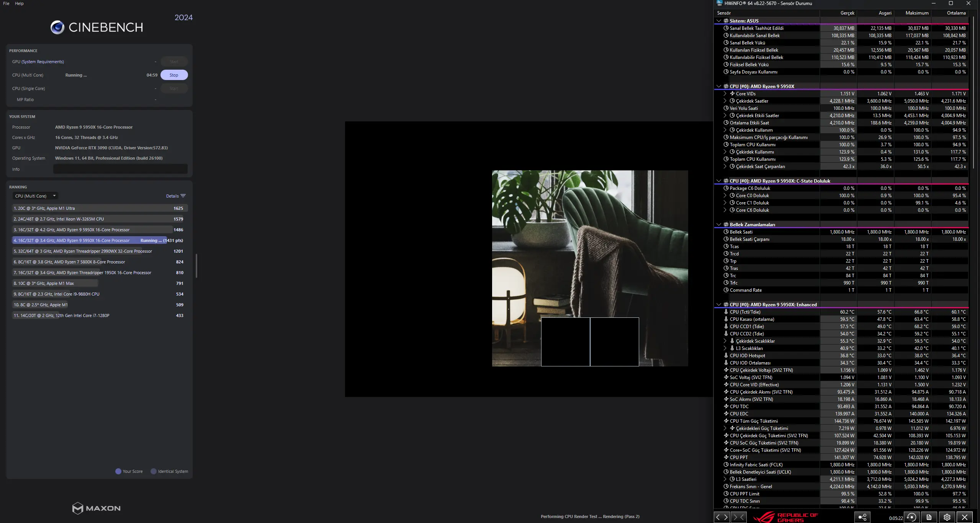Open HWiNFO sensor settings gear
This screenshot has height=523, width=980.
(947, 517)
